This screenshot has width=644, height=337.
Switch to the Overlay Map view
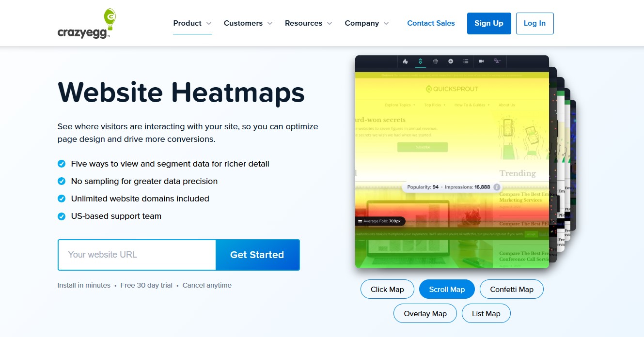pyautogui.click(x=425, y=313)
